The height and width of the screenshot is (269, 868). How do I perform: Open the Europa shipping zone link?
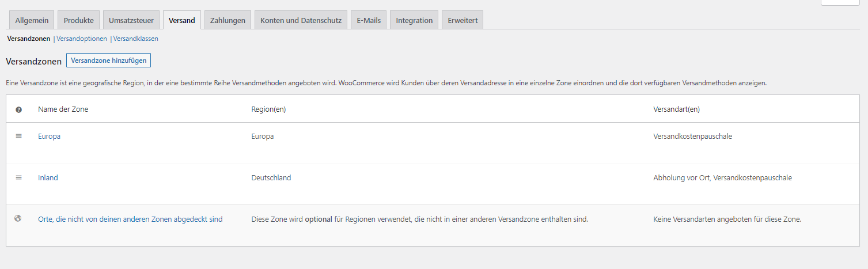click(x=49, y=137)
